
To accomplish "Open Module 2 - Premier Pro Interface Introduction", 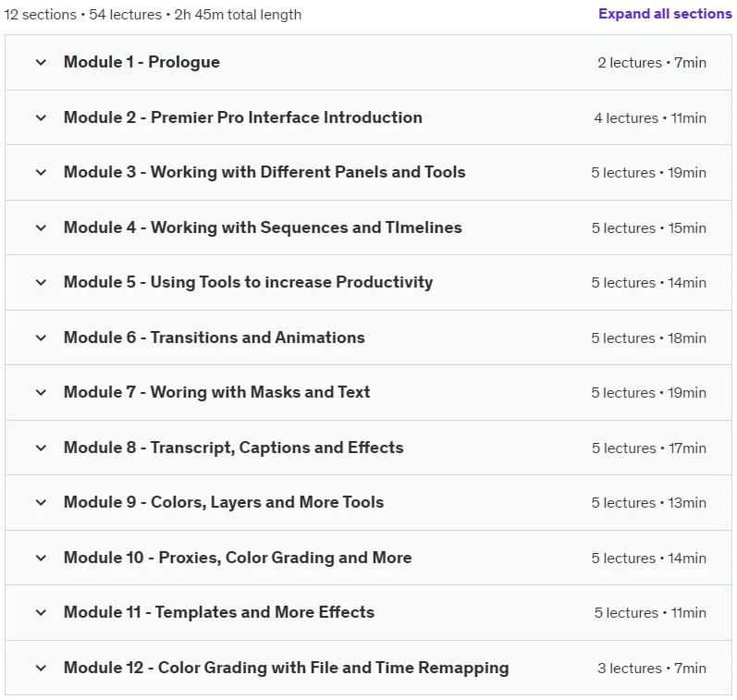I will 243,117.
